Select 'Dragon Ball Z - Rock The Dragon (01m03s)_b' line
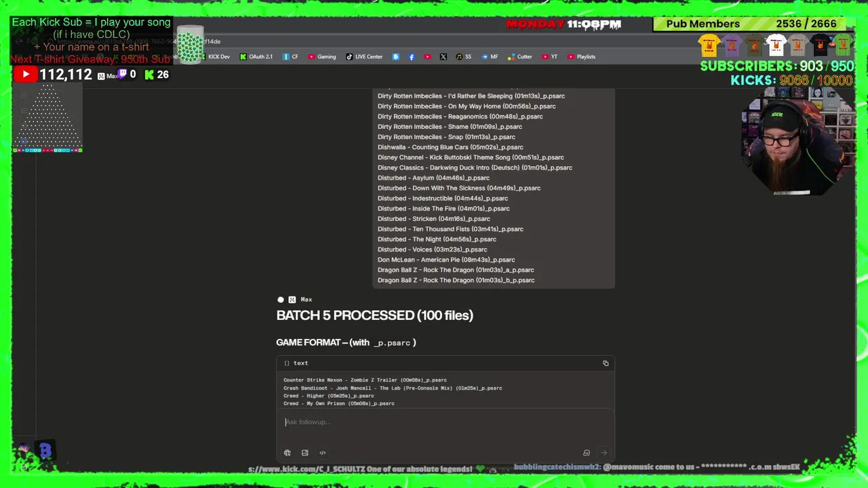This screenshot has width=868, height=488. (x=456, y=280)
